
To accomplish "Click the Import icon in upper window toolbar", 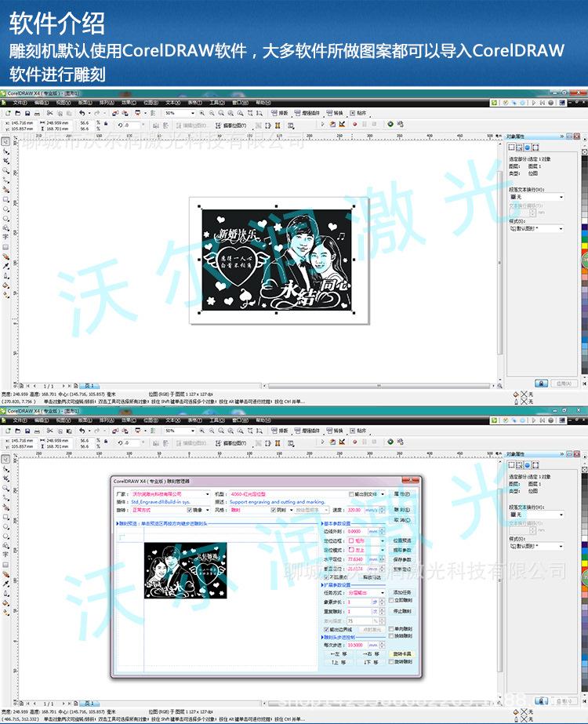I will point(115,113).
